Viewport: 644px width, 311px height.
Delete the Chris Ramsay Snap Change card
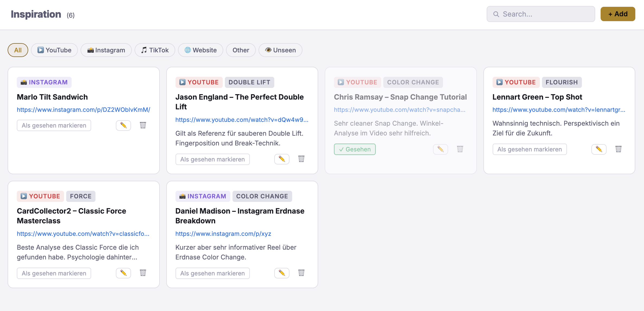(460, 149)
